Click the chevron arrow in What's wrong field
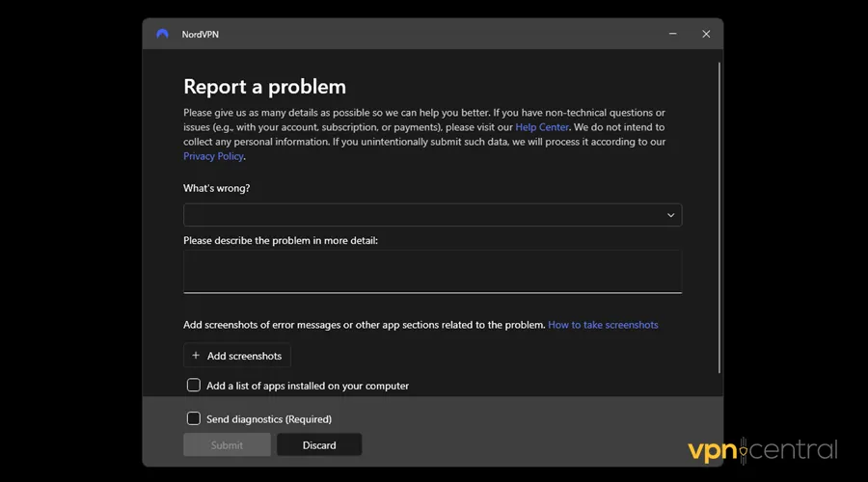The width and height of the screenshot is (868, 482). click(670, 215)
